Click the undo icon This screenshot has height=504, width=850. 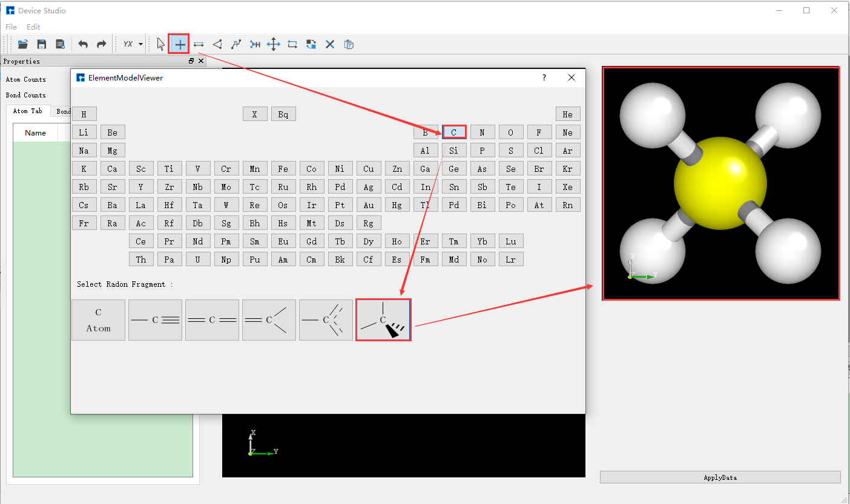[x=83, y=44]
